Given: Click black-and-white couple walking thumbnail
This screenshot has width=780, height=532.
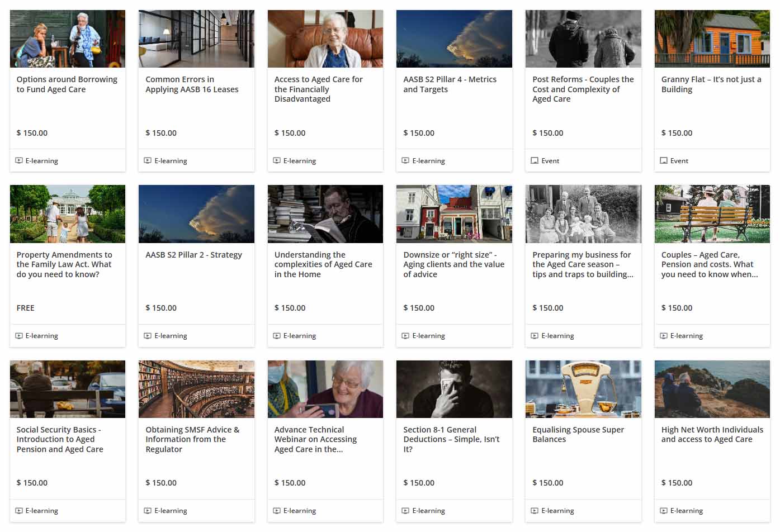Looking at the screenshot, I should 583,39.
